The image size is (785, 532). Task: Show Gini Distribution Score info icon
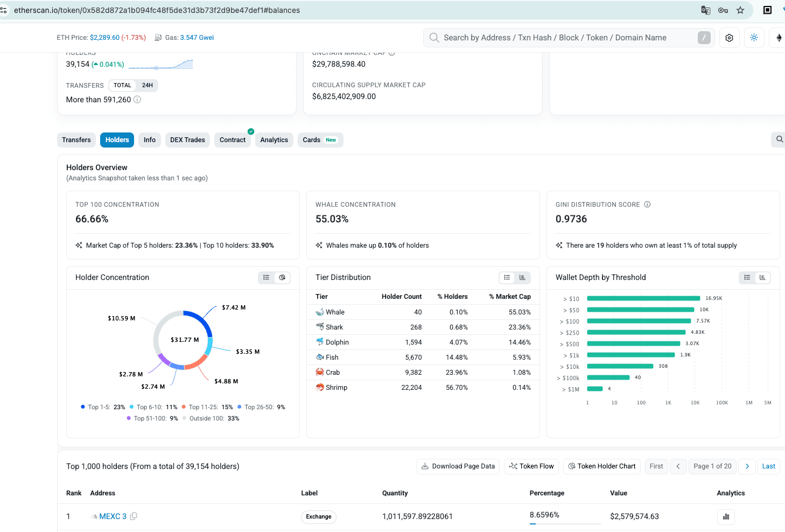coord(647,205)
